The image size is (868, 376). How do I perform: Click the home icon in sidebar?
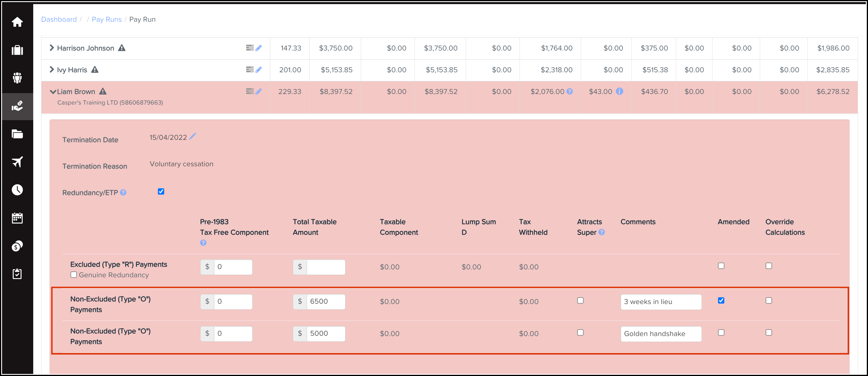[x=17, y=22]
